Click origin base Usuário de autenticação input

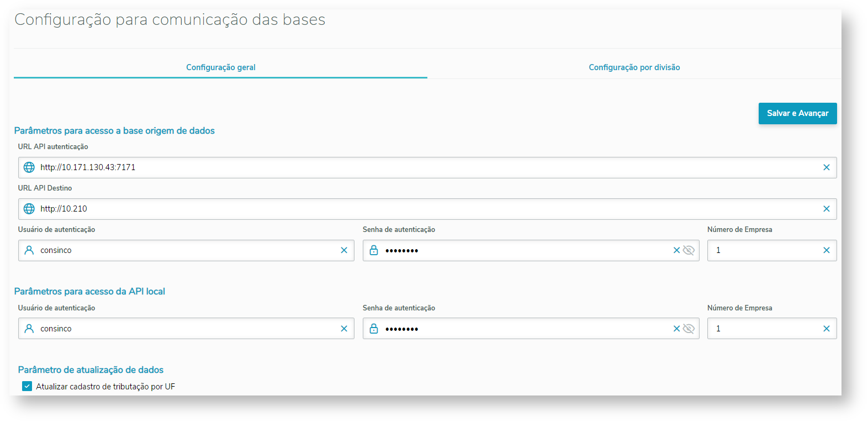182,250
